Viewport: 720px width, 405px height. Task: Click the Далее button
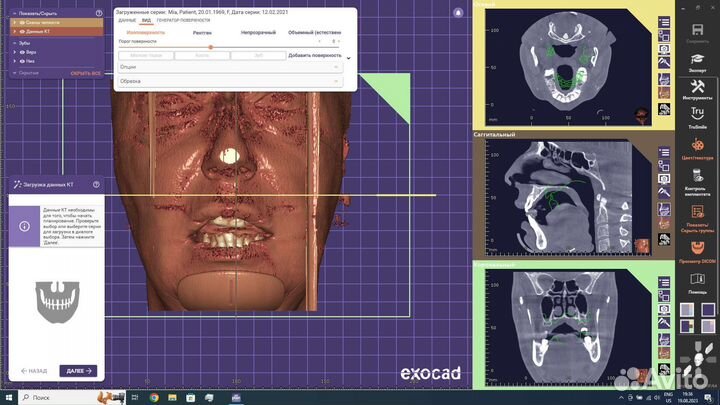coord(78,370)
